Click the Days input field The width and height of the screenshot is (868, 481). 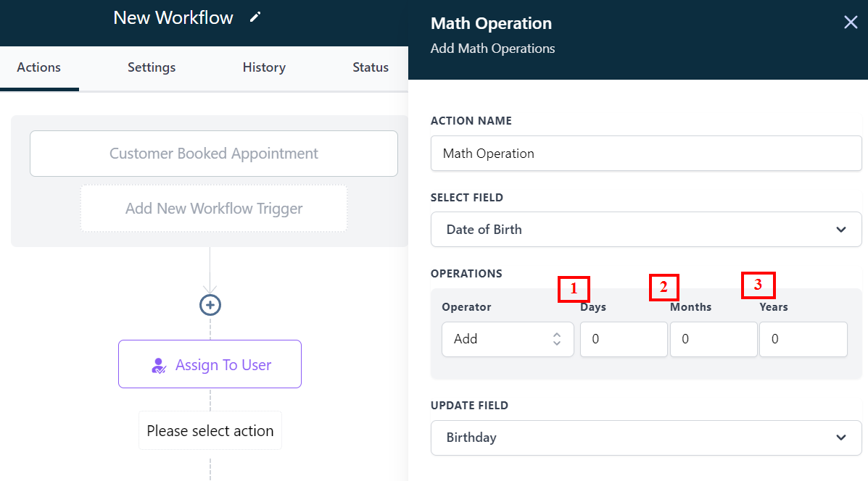[624, 339]
